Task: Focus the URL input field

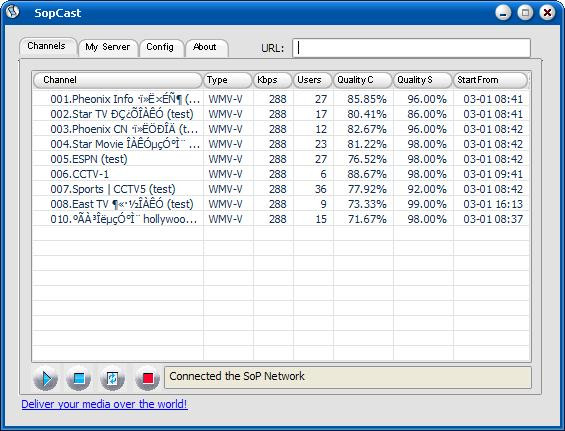Action: 411,48
